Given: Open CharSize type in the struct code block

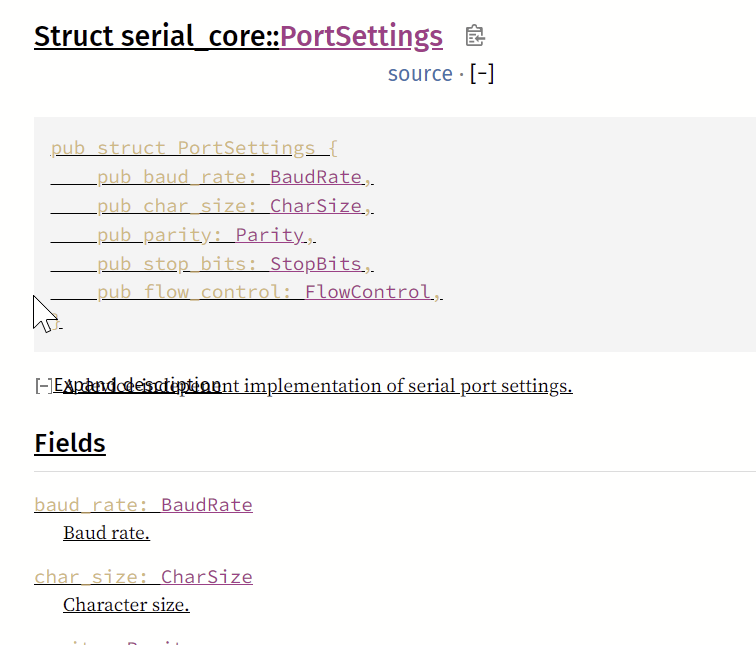Looking at the screenshot, I should pyautogui.click(x=316, y=207).
